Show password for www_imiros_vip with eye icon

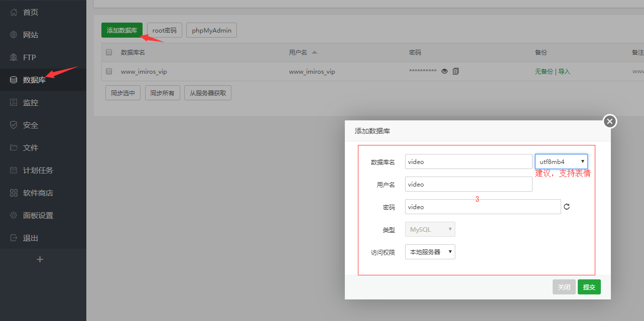pos(444,71)
